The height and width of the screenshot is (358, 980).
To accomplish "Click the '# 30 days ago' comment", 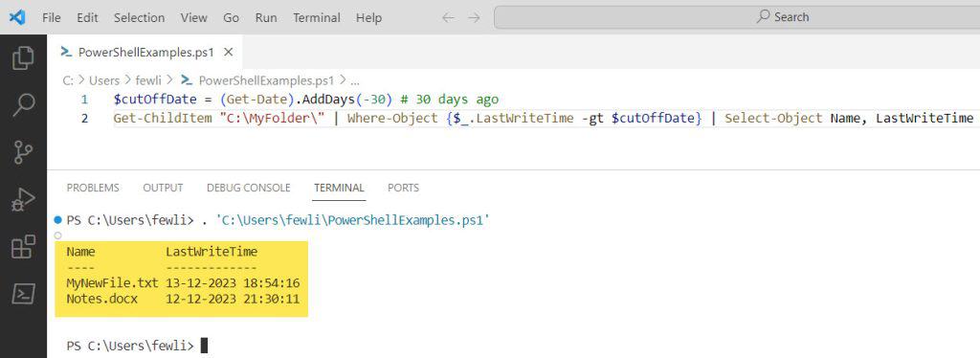I will tap(449, 100).
